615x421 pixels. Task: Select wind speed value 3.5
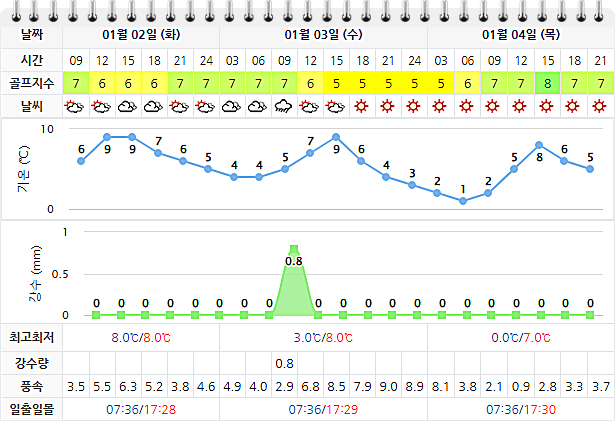[x=76, y=387]
